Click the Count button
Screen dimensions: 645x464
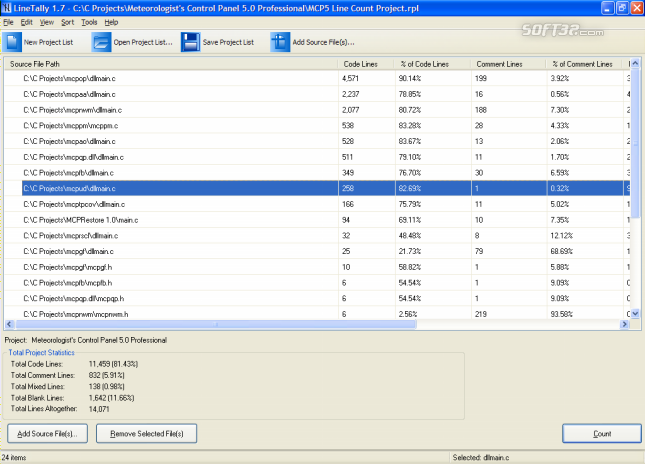click(602, 434)
